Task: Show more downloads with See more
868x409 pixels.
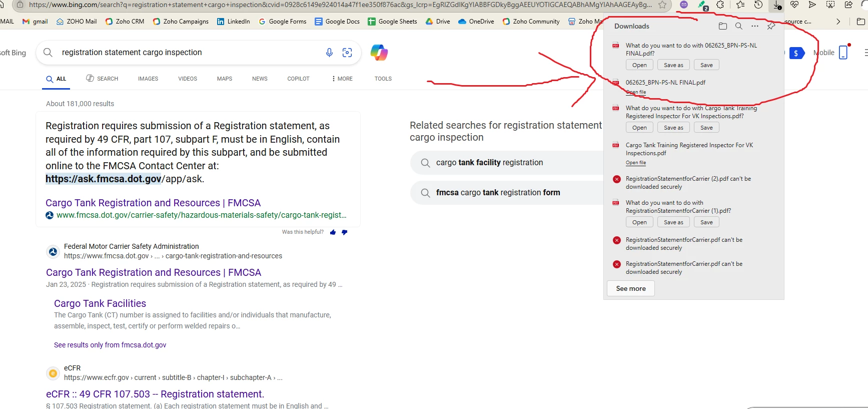Action: [x=631, y=288]
